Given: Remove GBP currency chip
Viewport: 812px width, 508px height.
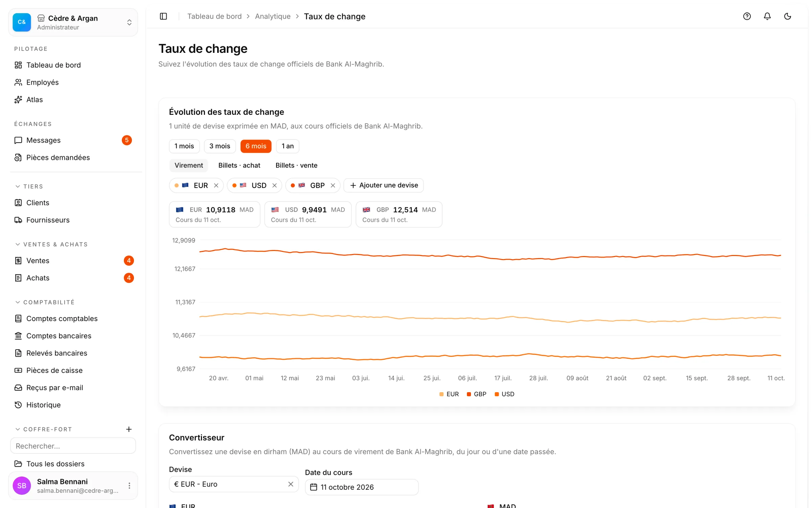Looking at the screenshot, I should 333,185.
